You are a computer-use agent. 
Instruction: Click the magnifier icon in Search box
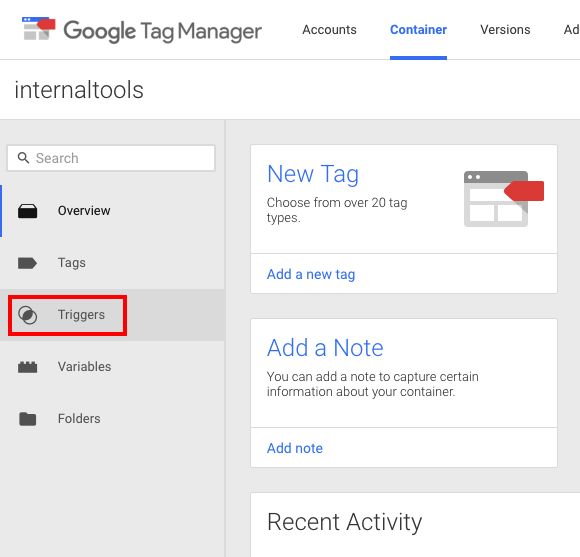[23, 158]
